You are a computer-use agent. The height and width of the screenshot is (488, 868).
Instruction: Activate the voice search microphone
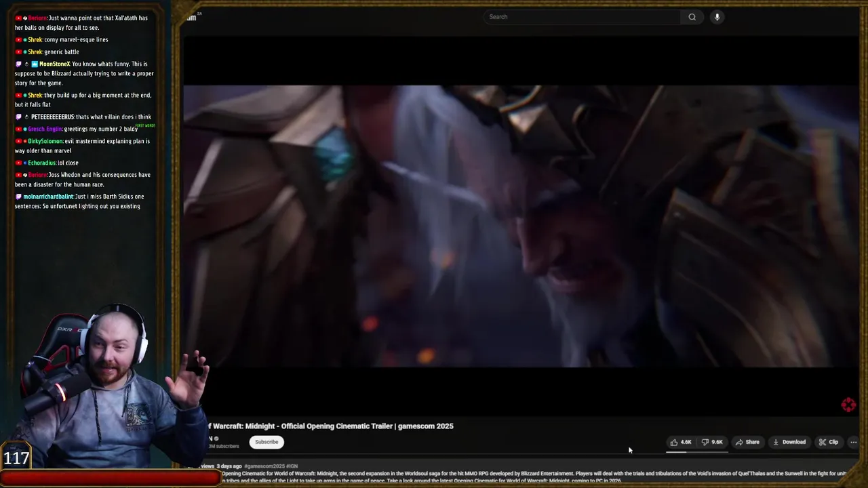(717, 17)
